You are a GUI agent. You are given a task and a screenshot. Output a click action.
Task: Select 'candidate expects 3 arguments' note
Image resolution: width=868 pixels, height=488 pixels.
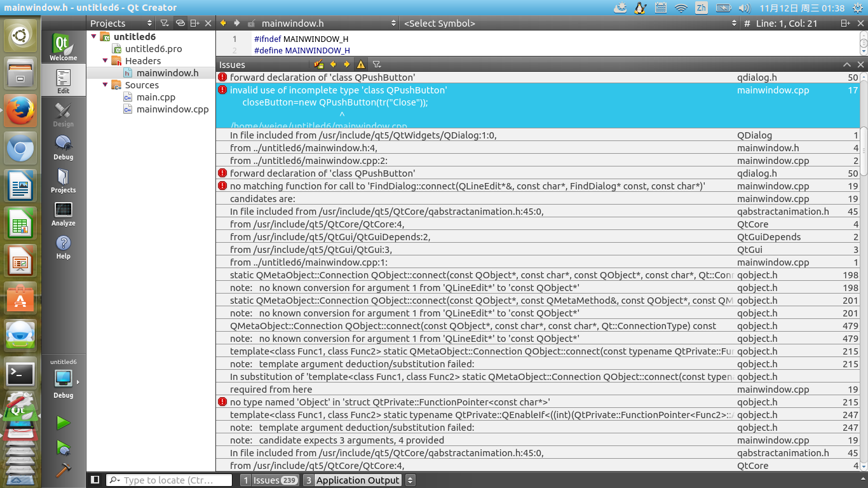point(538,440)
